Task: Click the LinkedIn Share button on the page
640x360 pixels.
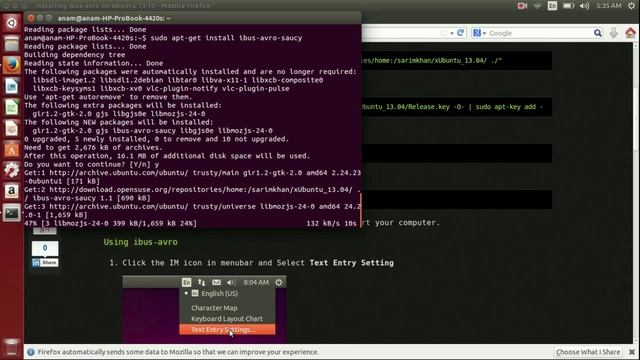Action: (45, 262)
